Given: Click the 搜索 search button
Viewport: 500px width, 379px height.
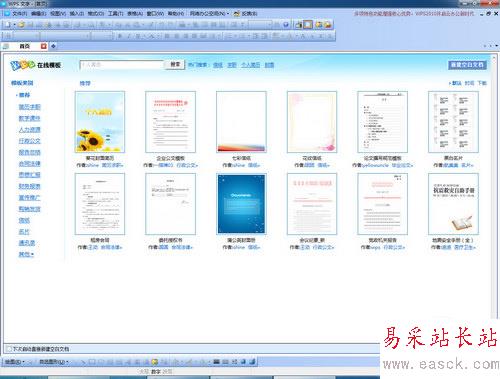Looking at the screenshot, I should click(x=175, y=64).
